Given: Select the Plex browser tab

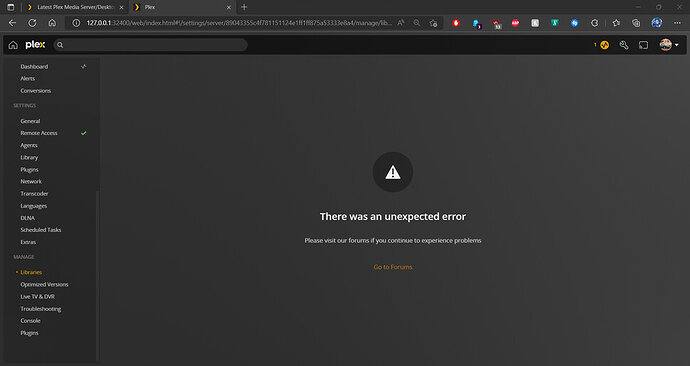Looking at the screenshot, I should (183, 7).
